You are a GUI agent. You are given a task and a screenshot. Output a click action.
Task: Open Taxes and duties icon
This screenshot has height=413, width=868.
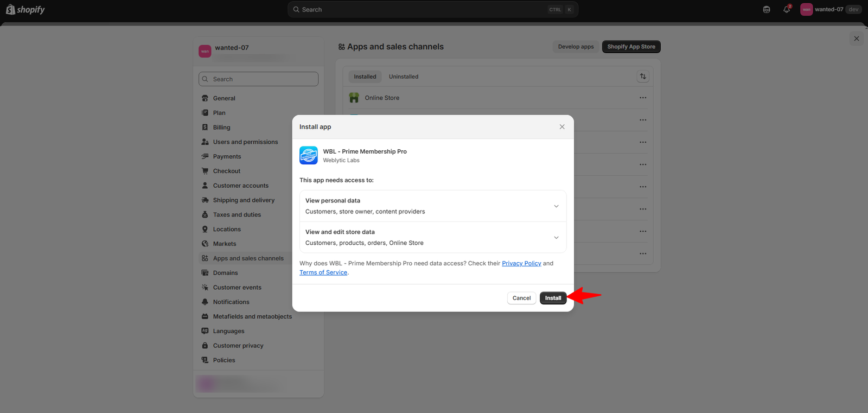(x=205, y=215)
